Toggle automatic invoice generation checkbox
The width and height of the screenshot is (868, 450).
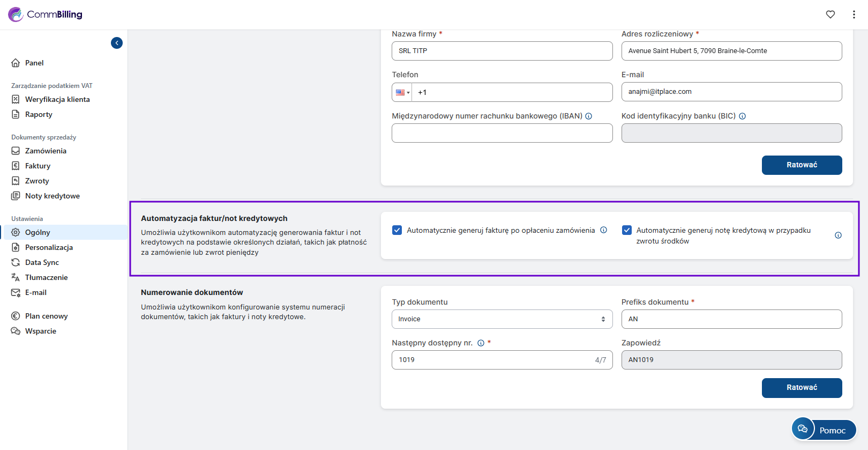click(397, 230)
